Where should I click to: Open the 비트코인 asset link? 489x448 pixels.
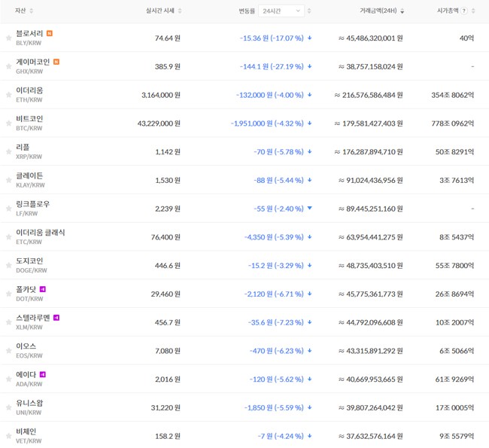pos(29,119)
